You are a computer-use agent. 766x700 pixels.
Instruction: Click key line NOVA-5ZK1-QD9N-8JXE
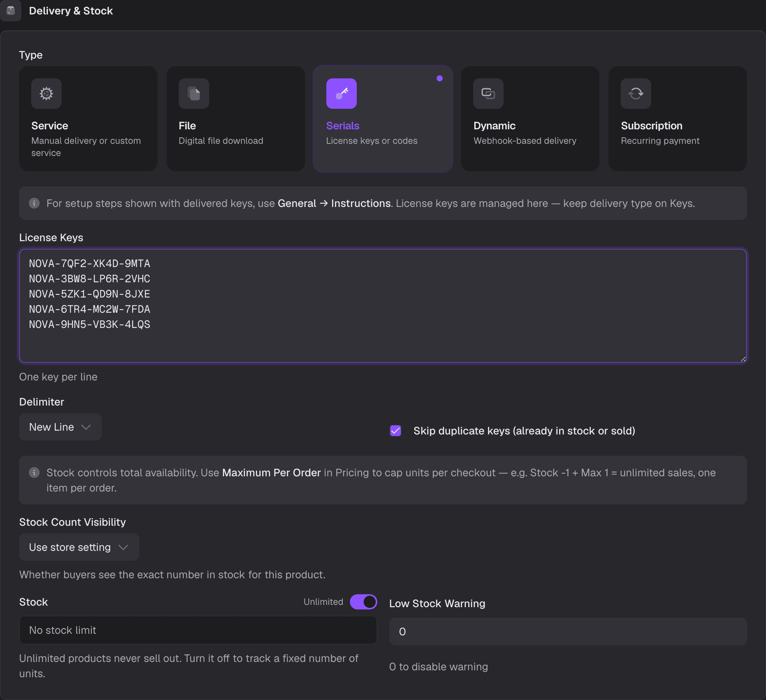(90, 294)
